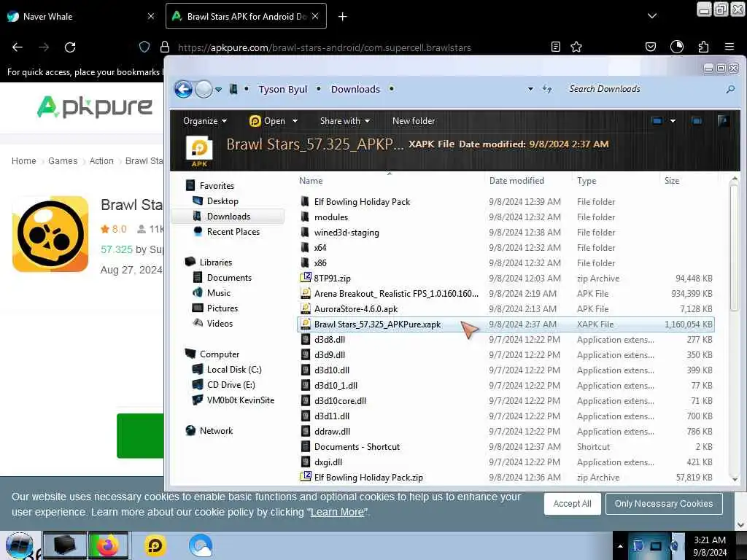Go back in the browser
747x560 pixels.
coord(18,47)
